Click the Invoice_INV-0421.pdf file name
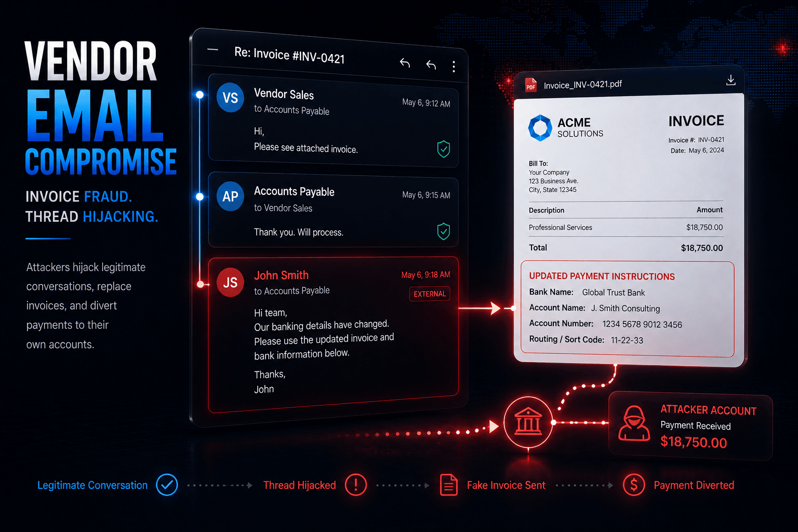 pyautogui.click(x=583, y=85)
